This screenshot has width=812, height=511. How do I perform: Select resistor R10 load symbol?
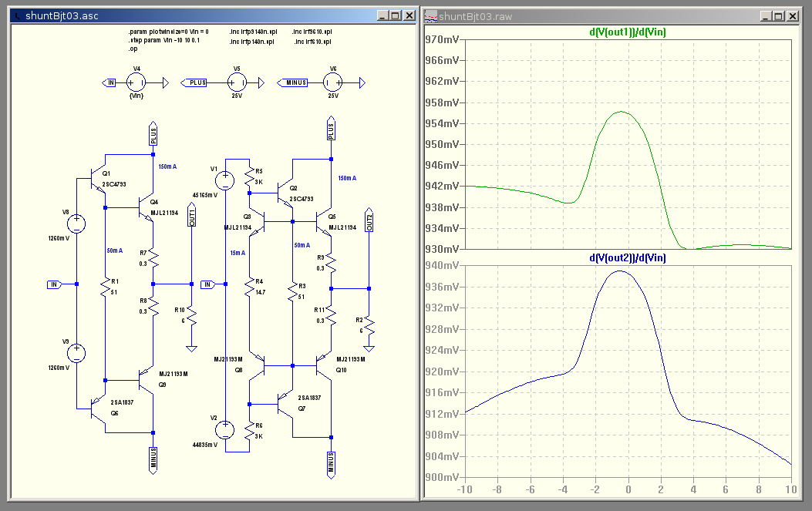(x=191, y=315)
